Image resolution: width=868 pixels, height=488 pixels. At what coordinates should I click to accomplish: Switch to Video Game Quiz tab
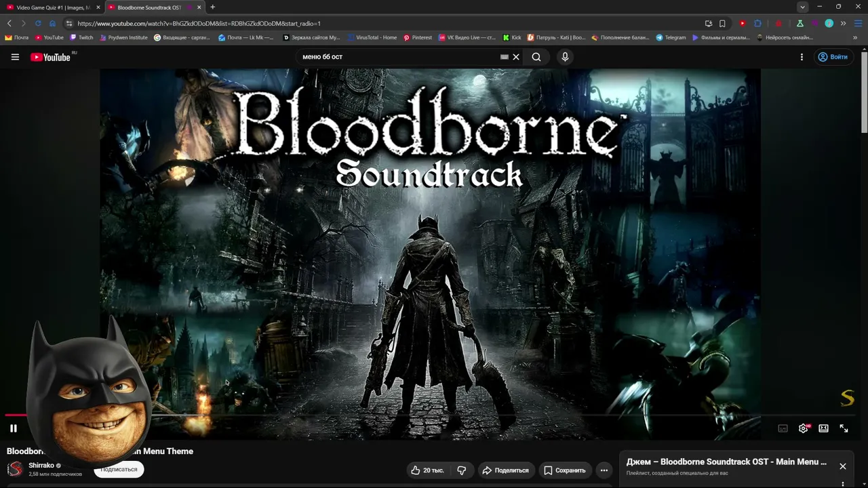click(x=52, y=7)
